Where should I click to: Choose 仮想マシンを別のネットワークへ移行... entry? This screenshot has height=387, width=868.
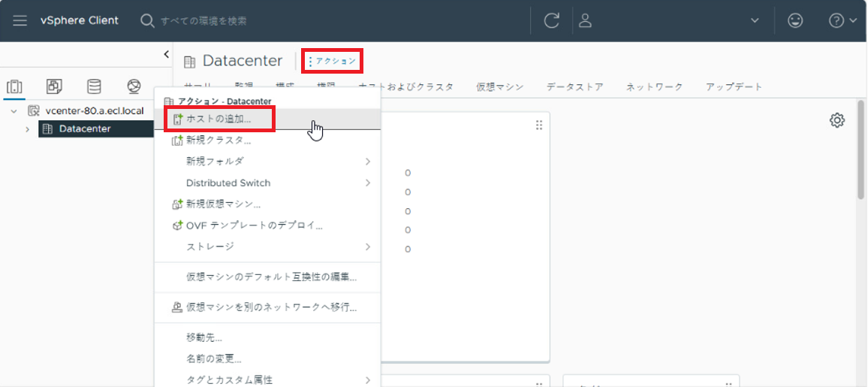click(267, 307)
